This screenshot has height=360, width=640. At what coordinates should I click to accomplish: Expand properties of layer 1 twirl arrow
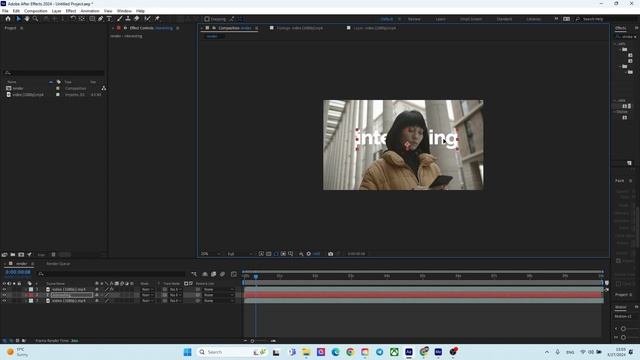tap(25, 289)
